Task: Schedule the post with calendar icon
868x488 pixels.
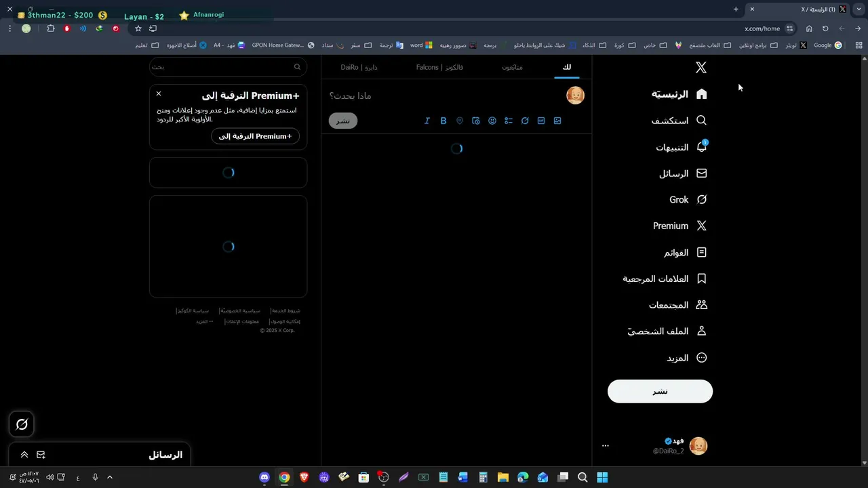Action: pos(476,121)
